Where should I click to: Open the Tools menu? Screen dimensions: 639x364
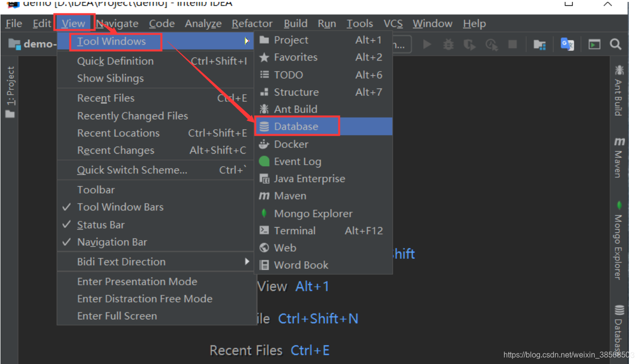[x=360, y=24]
